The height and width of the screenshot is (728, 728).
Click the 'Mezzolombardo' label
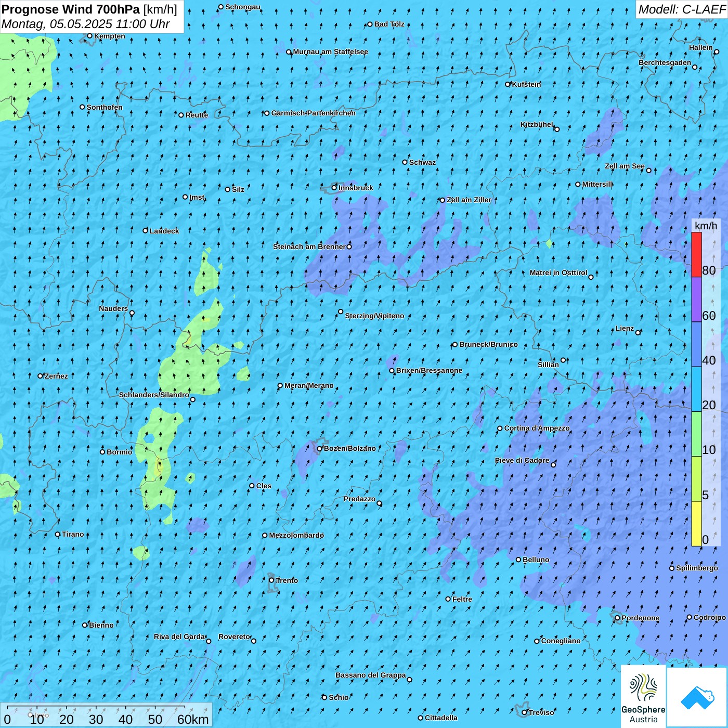tap(296, 536)
